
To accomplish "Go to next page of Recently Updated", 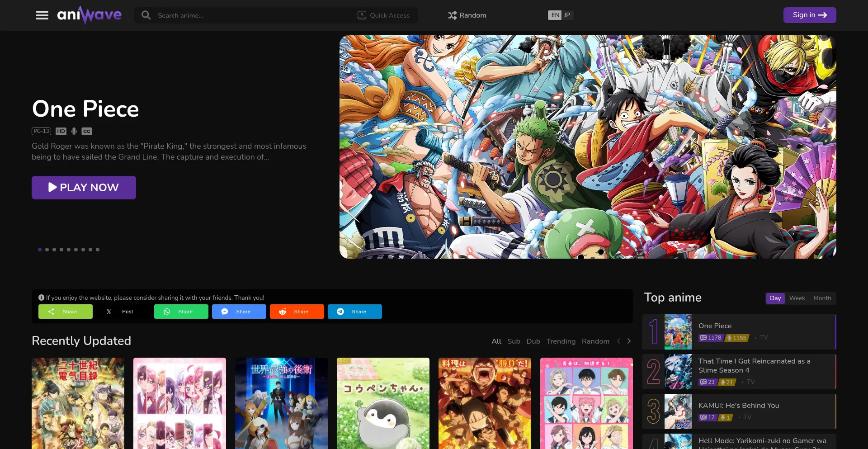I will (x=629, y=341).
